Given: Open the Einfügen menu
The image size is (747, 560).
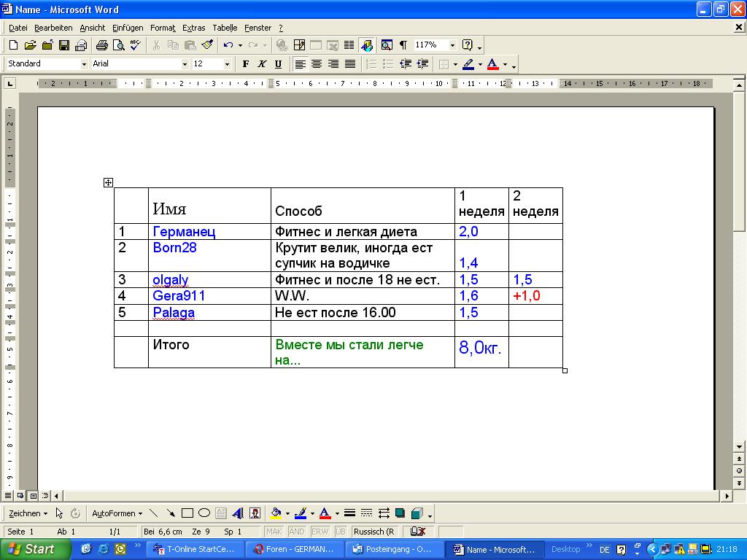Looking at the screenshot, I should click(x=128, y=28).
